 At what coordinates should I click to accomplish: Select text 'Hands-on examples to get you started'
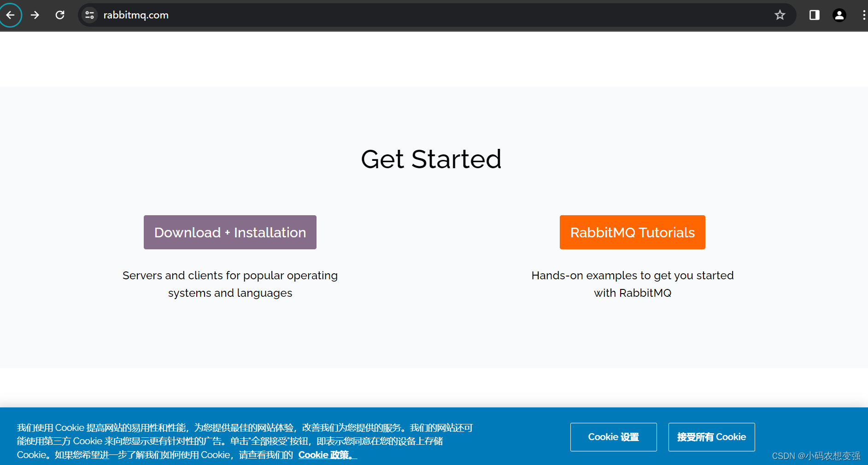pyautogui.click(x=632, y=276)
